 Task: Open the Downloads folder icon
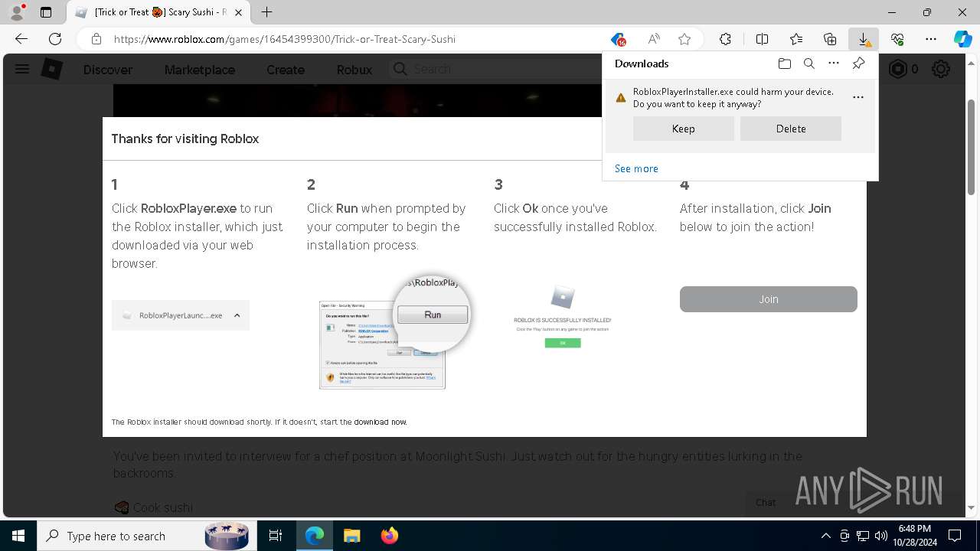point(784,64)
